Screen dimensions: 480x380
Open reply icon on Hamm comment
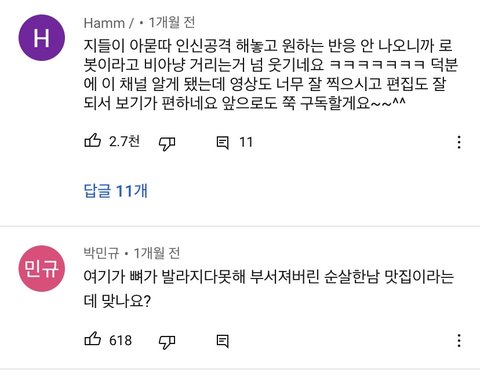pos(222,143)
